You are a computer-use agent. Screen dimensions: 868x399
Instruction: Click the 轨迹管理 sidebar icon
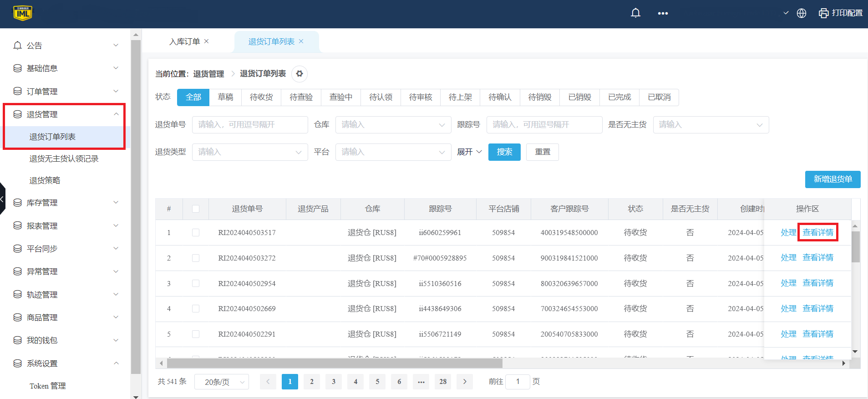pos(18,294)
